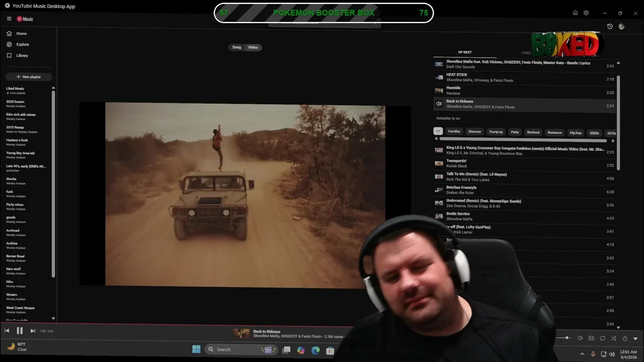Open the account avatar menu
Image resolution: width=644 pixels, height=362 pixels.
point(621,27)
